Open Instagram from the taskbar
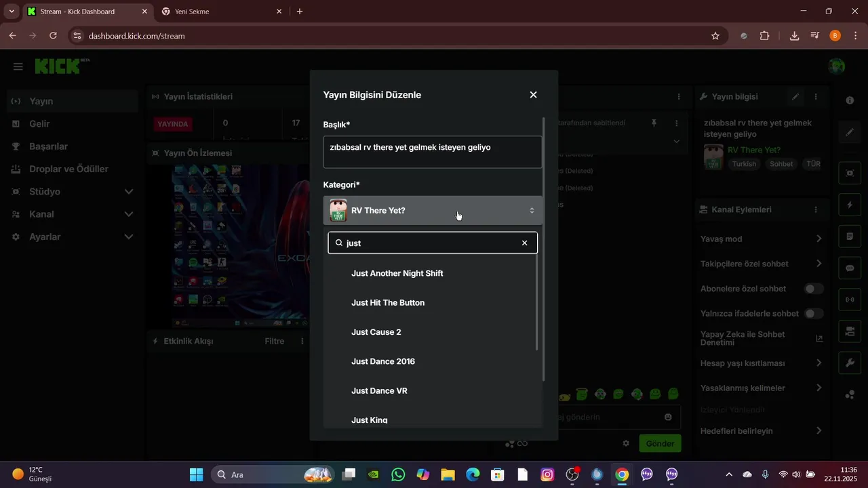The width and height of the screenshot is (868, 488). click(547, 474)
